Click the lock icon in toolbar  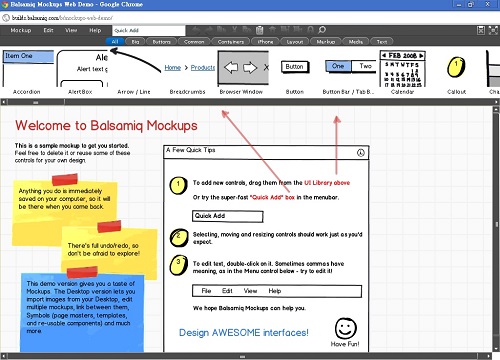[310, 30]
